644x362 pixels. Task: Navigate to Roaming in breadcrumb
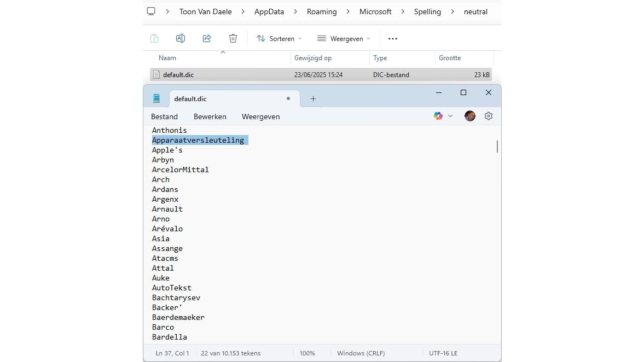click(x=322, y=11)
